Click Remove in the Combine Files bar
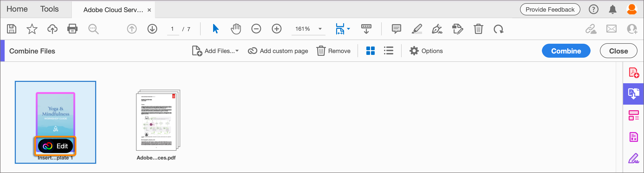Screen dimensions: 644x173 (333, 51)
